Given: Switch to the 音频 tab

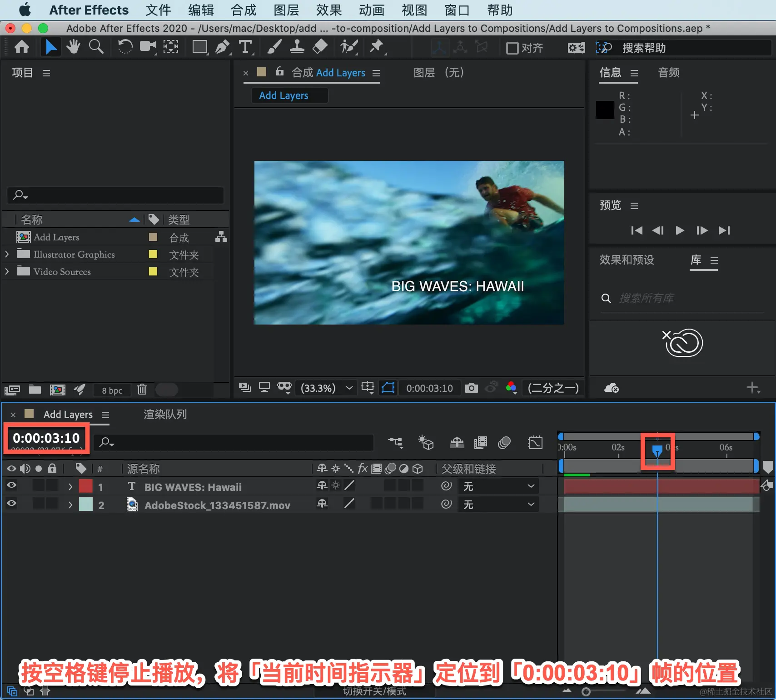Looking at the screenshot, I should (x=669, y=73).
